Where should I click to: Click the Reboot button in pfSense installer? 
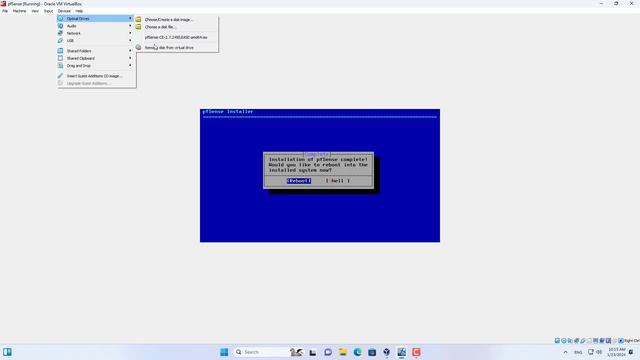coord(299,180)
